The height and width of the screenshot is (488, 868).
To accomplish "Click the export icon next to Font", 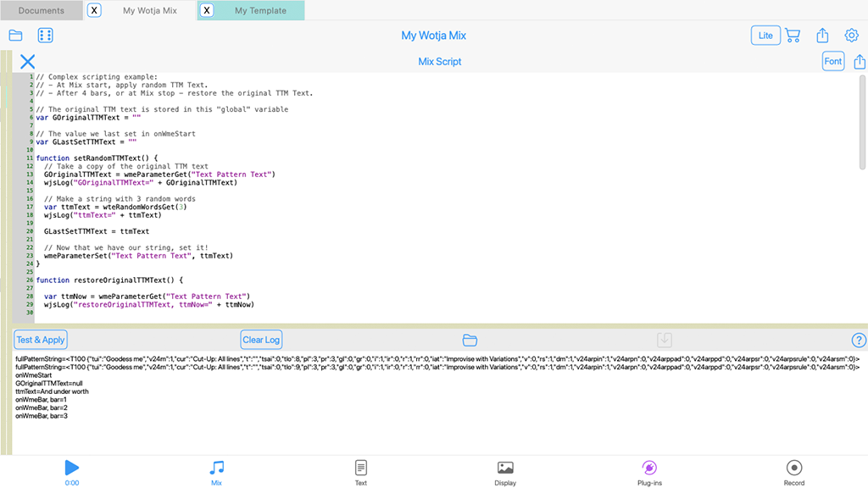I will click(860, 62).
